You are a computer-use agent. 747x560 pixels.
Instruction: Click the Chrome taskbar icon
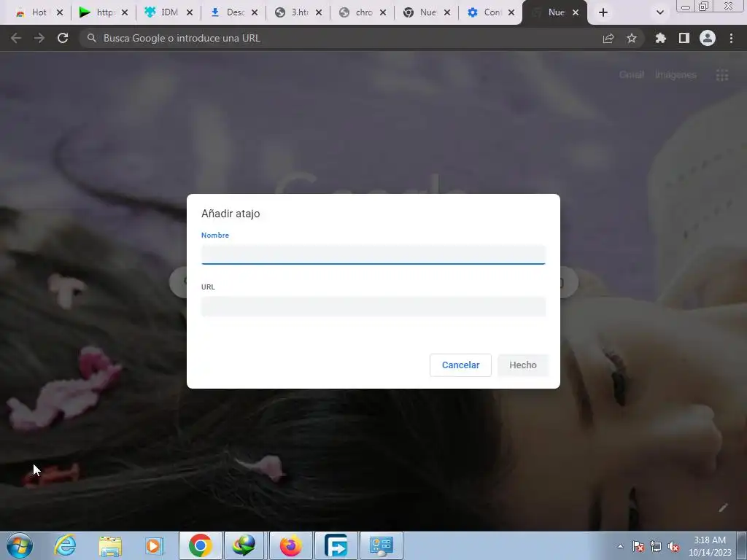click(200, 545)
